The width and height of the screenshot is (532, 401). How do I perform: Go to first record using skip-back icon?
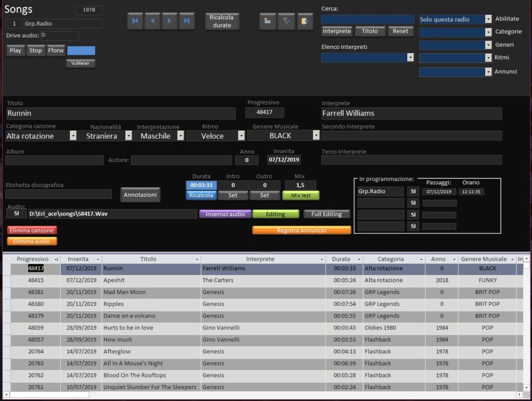[x=135, y=21]
